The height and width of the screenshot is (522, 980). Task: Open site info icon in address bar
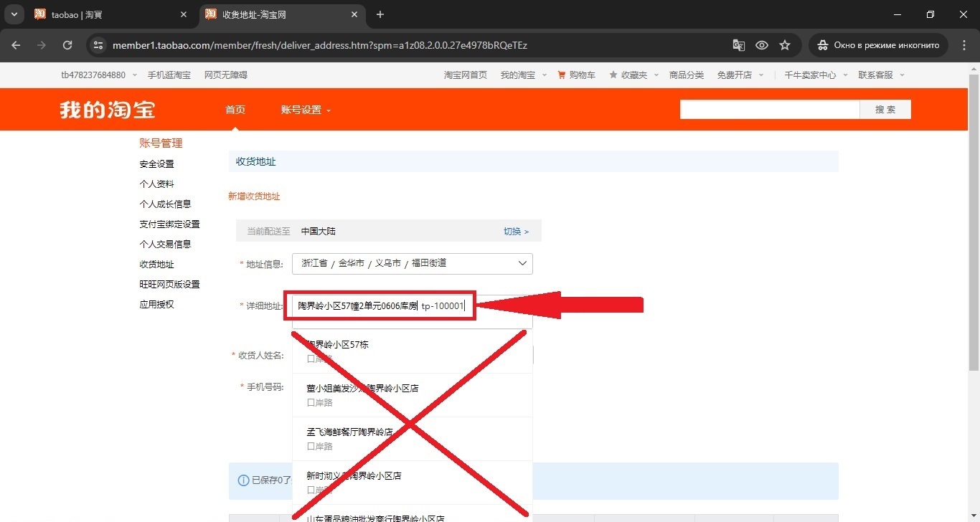pyautogui.click(x=99, y=45)
